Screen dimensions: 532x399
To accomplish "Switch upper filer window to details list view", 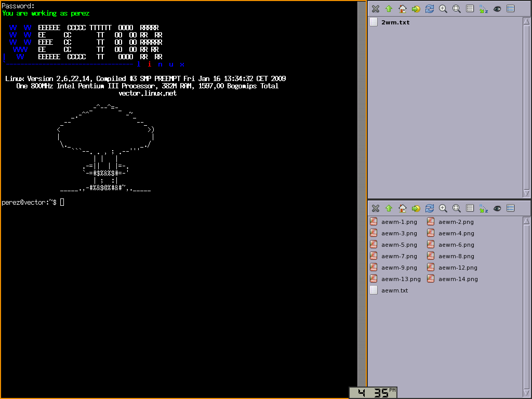I will pos(470,9).
